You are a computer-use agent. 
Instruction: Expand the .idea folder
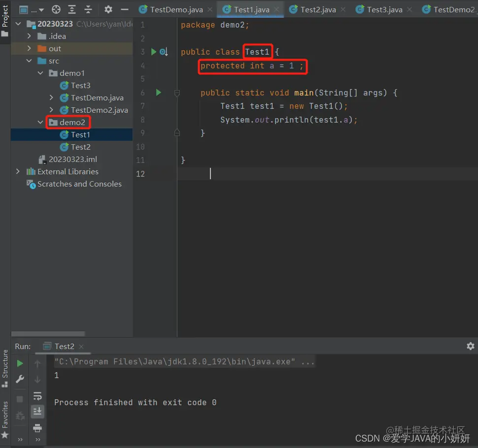point(29,36)
